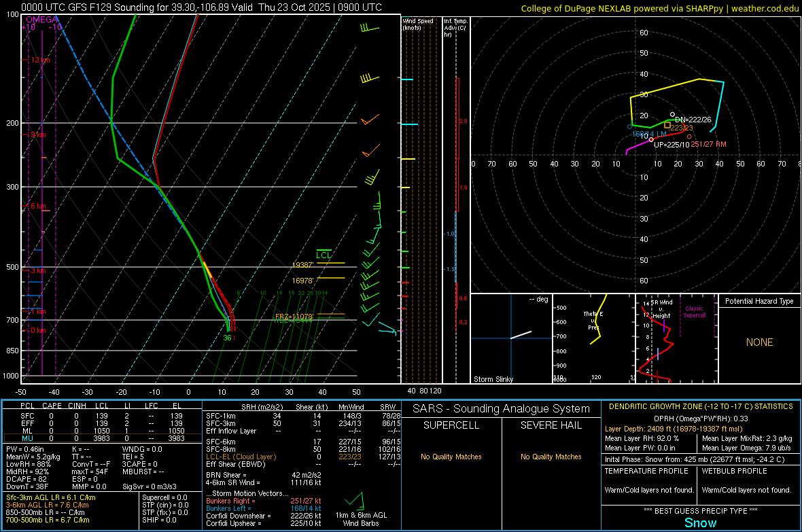Click the green LCL label on the skew-T
This screenshot has height=532, width=802.
click(x=324, y=255)
